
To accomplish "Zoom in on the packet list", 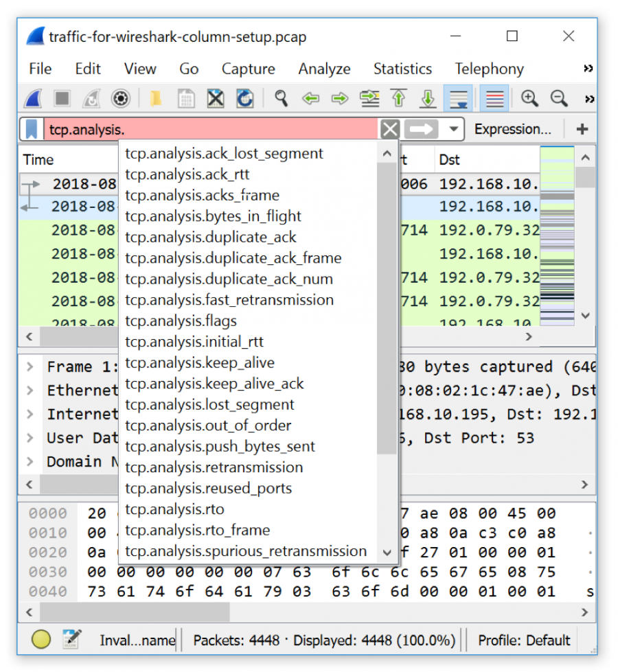I will (x=529, y=98).
